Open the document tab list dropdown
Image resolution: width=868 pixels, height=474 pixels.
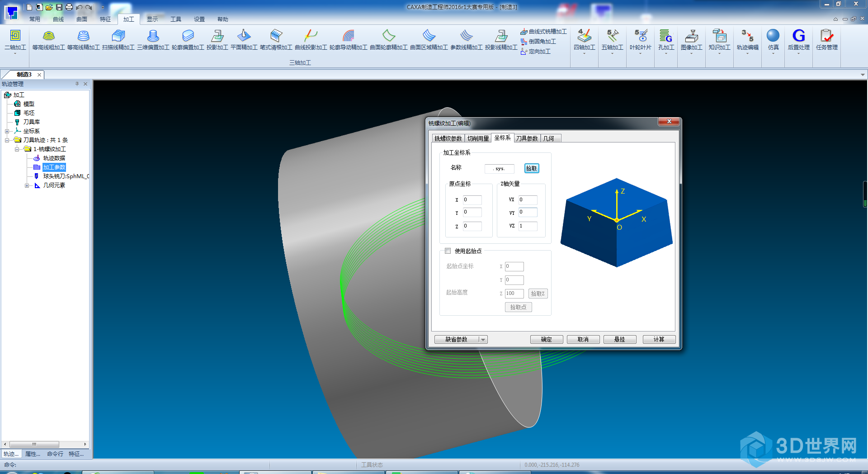tap(863, 75)
